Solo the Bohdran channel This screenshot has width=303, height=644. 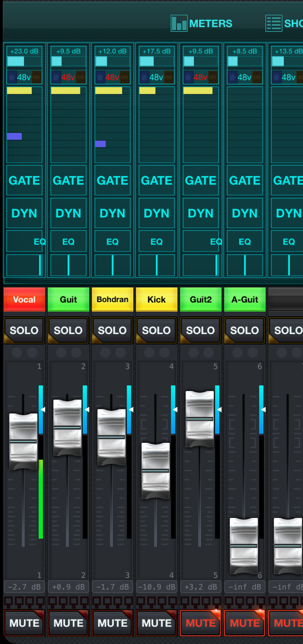click(x=113, y=330)
